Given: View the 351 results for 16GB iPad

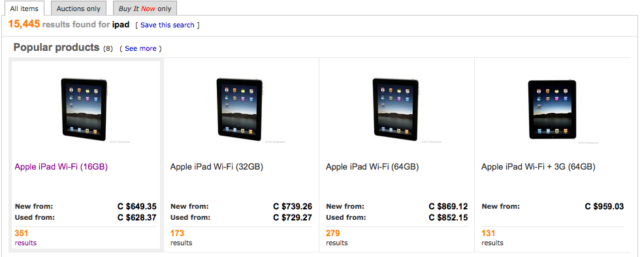Looking at the screenshot, I should [x=25, y=237].
